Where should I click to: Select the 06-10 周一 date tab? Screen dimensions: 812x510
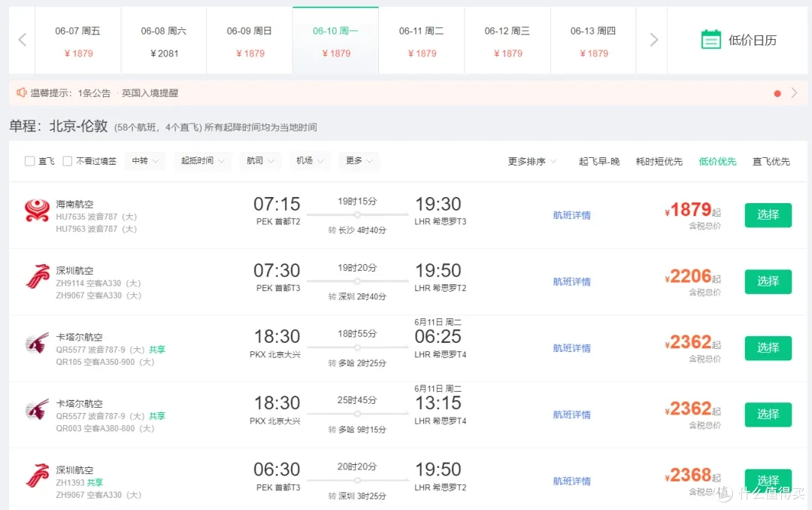335,41
